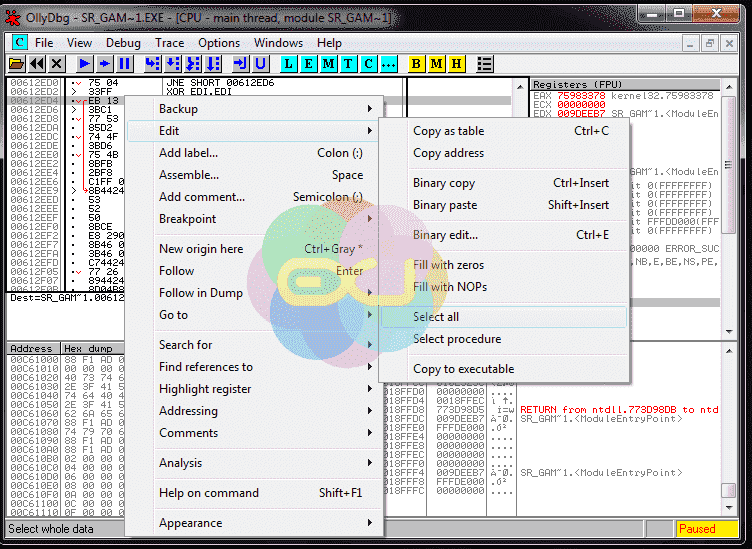Choose Select procedure
The image size is (752, 549).
coord(504,339)
